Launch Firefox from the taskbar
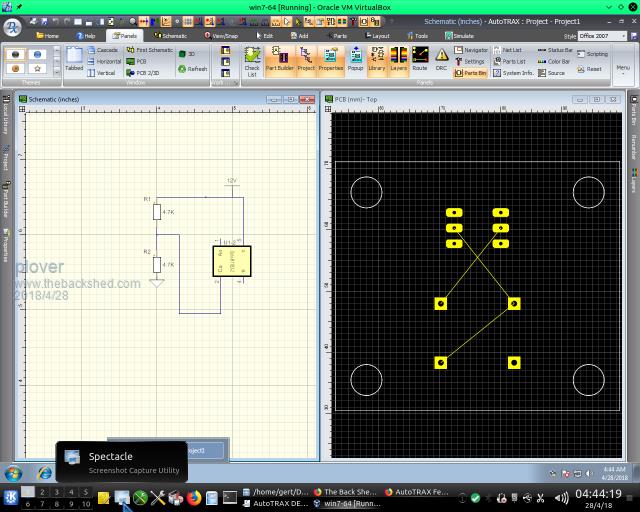This screenshot has height=512, width=640. point(193,497)
